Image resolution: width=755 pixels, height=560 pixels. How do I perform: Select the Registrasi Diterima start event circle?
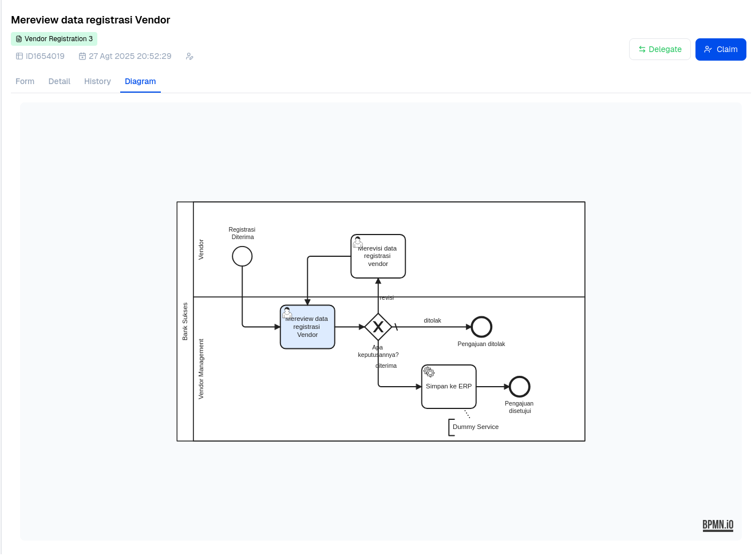click(242, 256)
